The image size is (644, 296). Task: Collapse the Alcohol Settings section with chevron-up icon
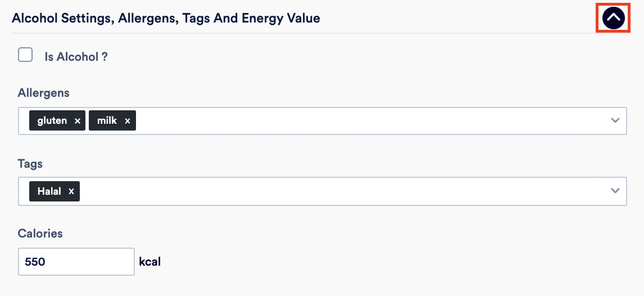point(613,17)
